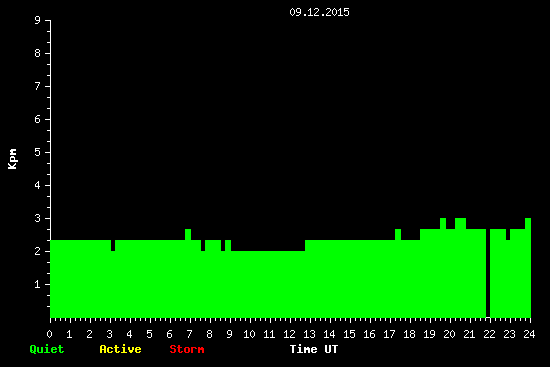This screenshot has height=367, width=550.
Task: Click hour 22 on time axis
Action: (x=489, y=334)
